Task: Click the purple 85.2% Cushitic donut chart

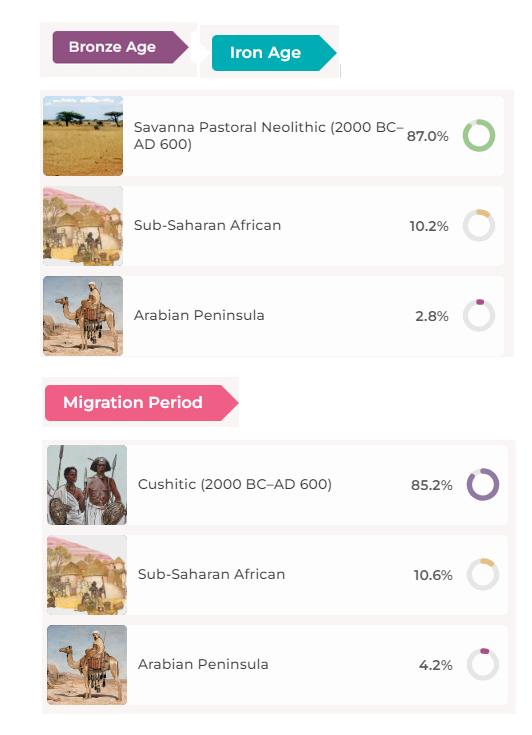Action: pyautogui.click(x=483, y=484)
